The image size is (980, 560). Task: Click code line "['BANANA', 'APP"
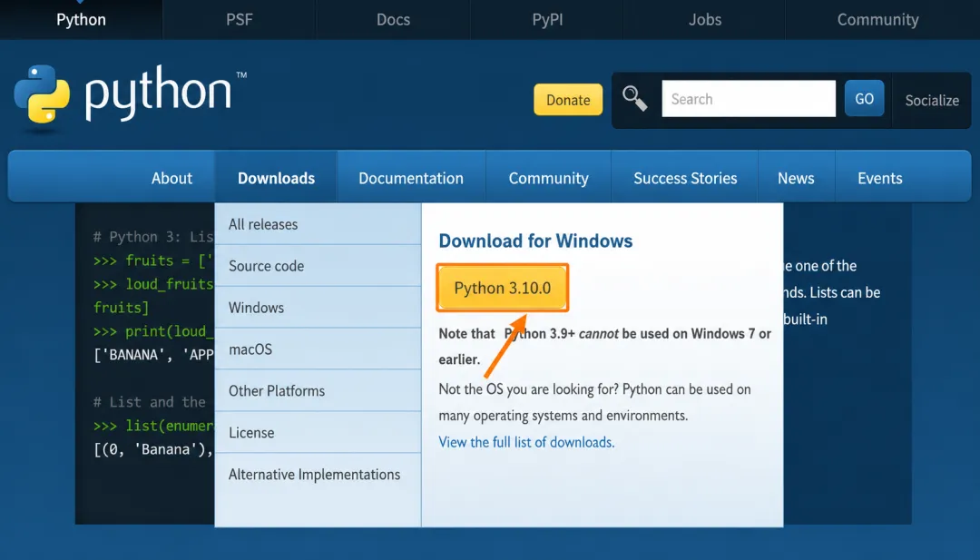coord(153,355)
